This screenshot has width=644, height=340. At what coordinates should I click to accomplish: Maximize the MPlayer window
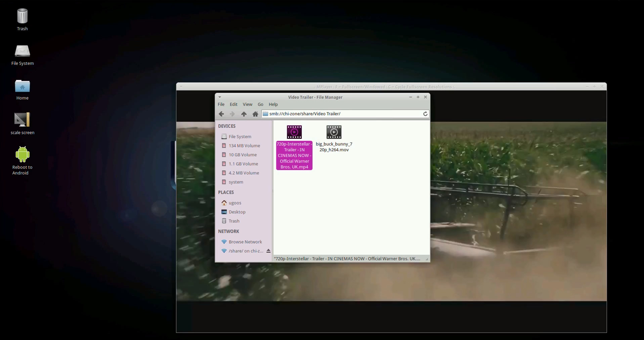595,87
